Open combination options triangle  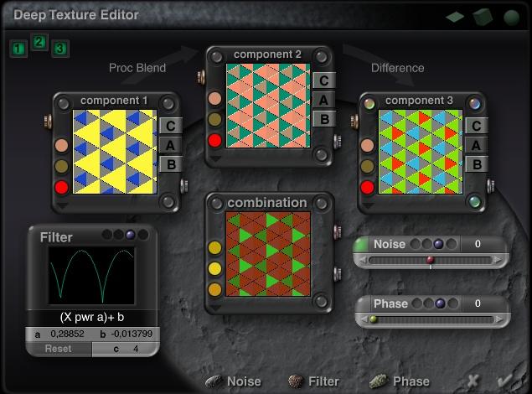click(x=215, y=308)
